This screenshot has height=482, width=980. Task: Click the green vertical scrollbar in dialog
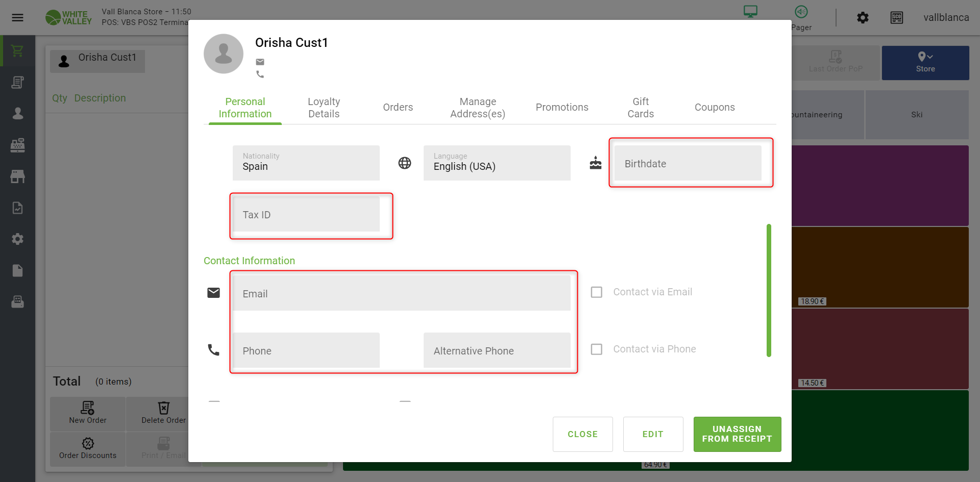pos(769,291)
